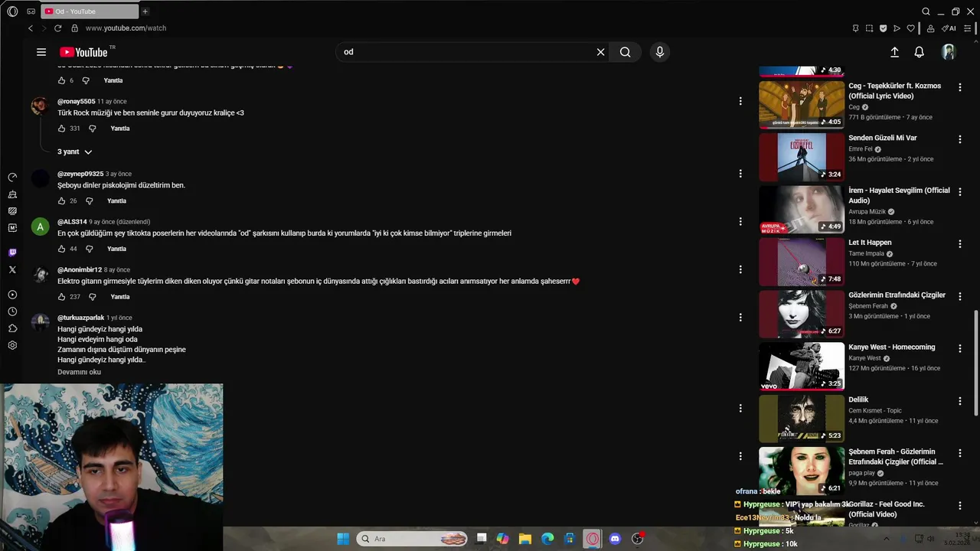Like the @ALS314 comment
The image size is (980, 551).
62,249
